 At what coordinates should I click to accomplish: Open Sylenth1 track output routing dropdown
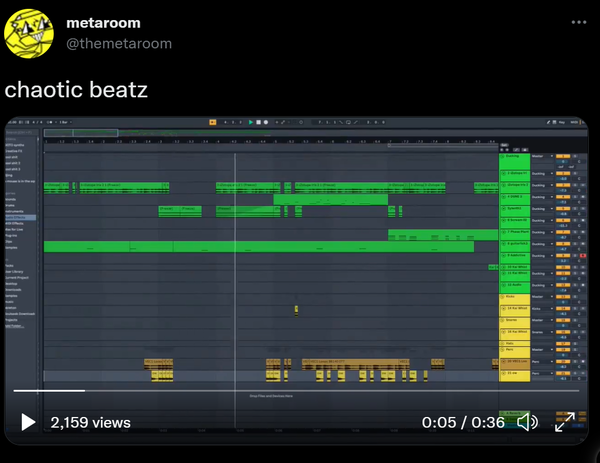click(542, 209)
